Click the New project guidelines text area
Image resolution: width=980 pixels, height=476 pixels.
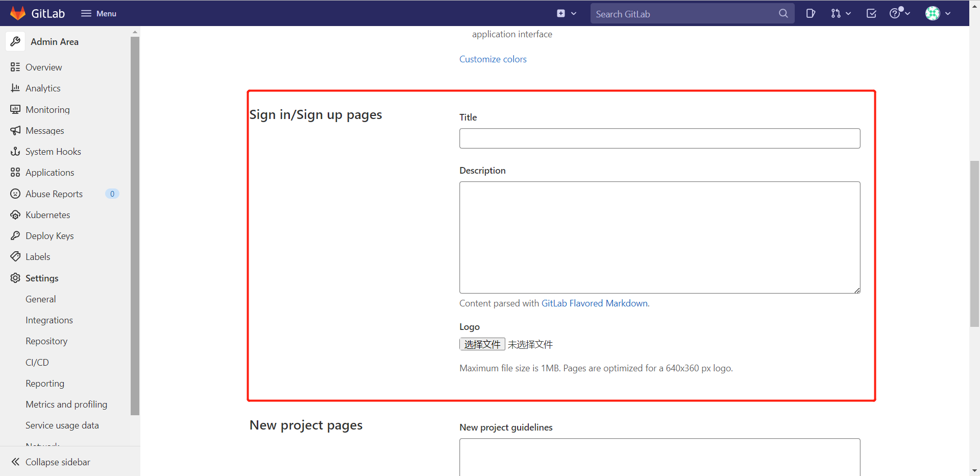click(659, 457)
